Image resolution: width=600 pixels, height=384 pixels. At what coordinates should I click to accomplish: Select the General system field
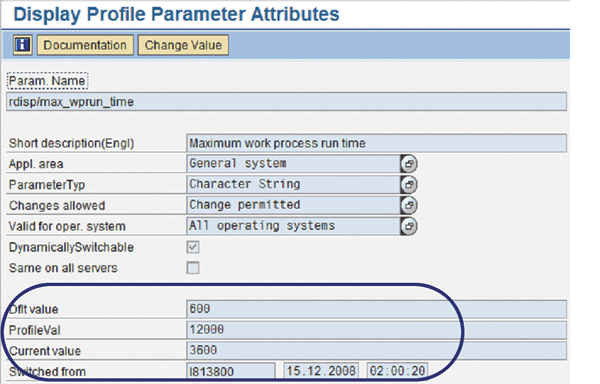(293, 164)
